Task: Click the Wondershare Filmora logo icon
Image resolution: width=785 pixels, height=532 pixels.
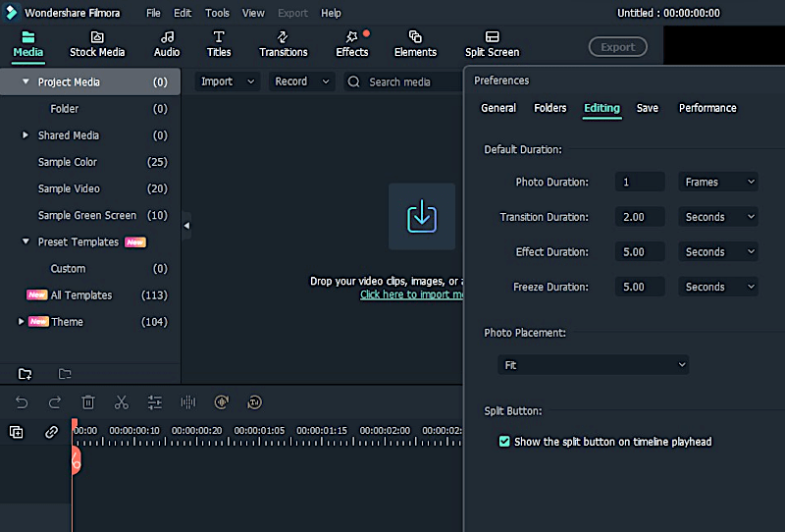Action: coord(11,13)
